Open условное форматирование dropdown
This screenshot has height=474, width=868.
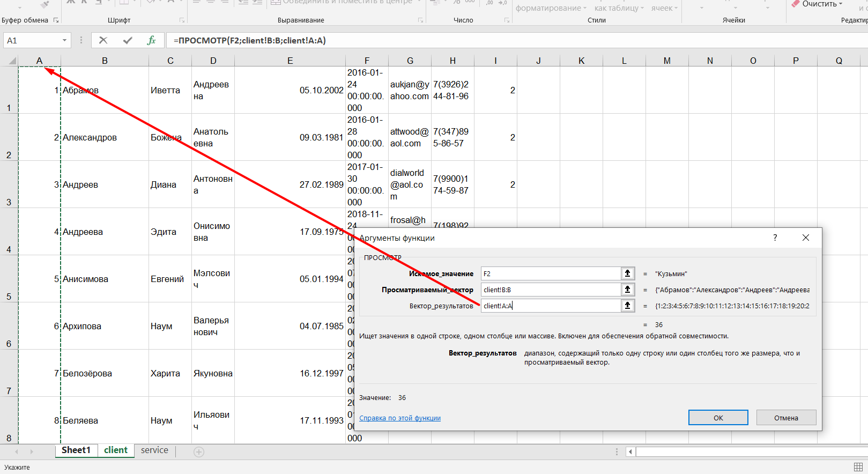pos(551,8)
